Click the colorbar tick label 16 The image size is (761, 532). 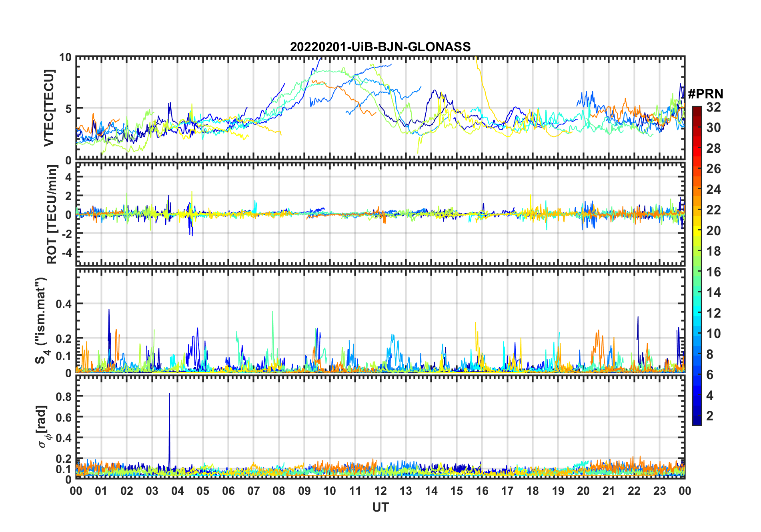713,272
